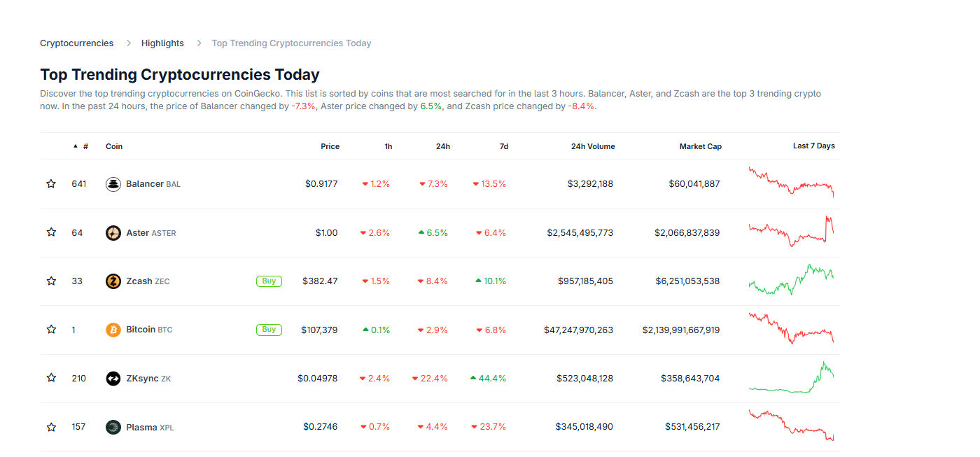Screen dimensions: 980x457
Task: Sort the table by Market Cap
Action: 700,146
